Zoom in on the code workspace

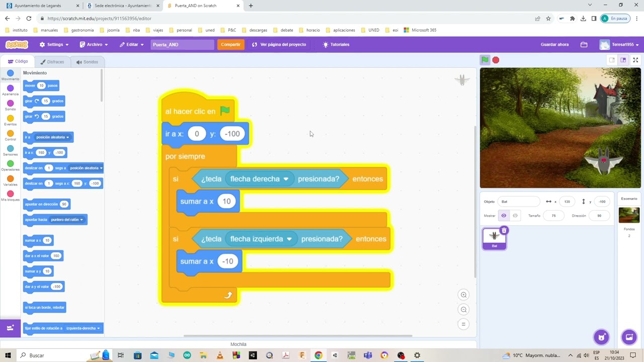(464, 295)
